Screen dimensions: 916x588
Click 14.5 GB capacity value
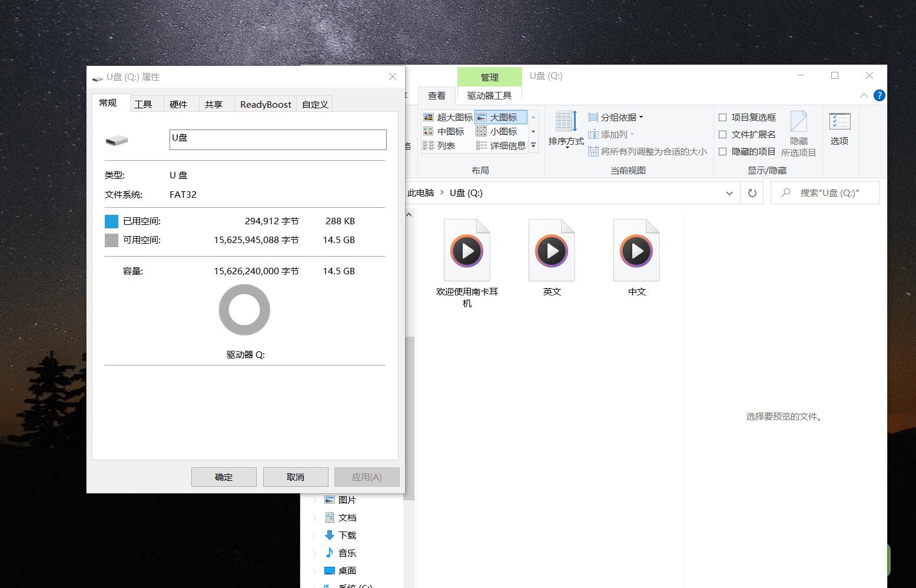point(339,271)
